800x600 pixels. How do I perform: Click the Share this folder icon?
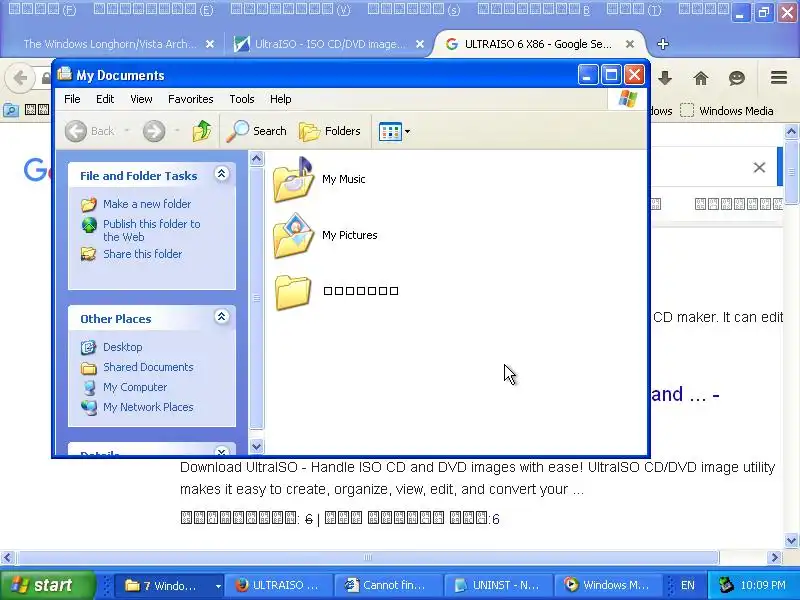coord(88,254)
